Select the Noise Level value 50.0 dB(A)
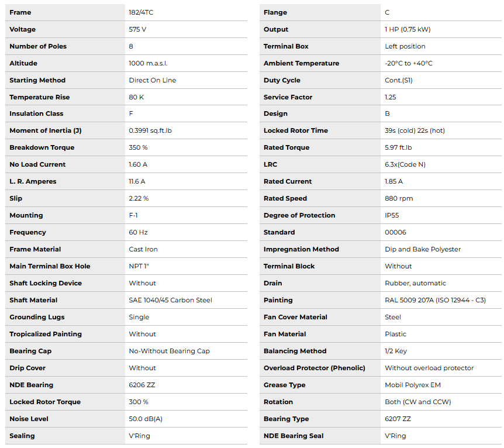 click(x=145, y=419)
